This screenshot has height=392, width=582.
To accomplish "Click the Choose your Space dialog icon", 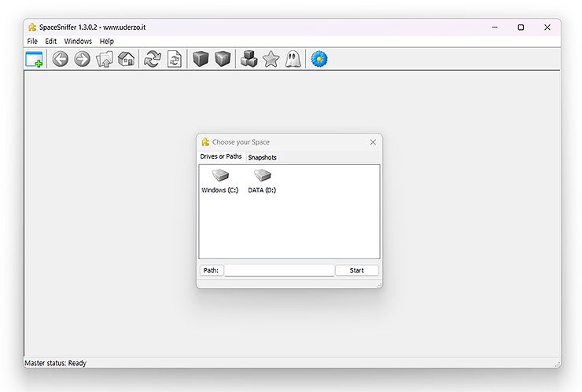I will 205,142.
